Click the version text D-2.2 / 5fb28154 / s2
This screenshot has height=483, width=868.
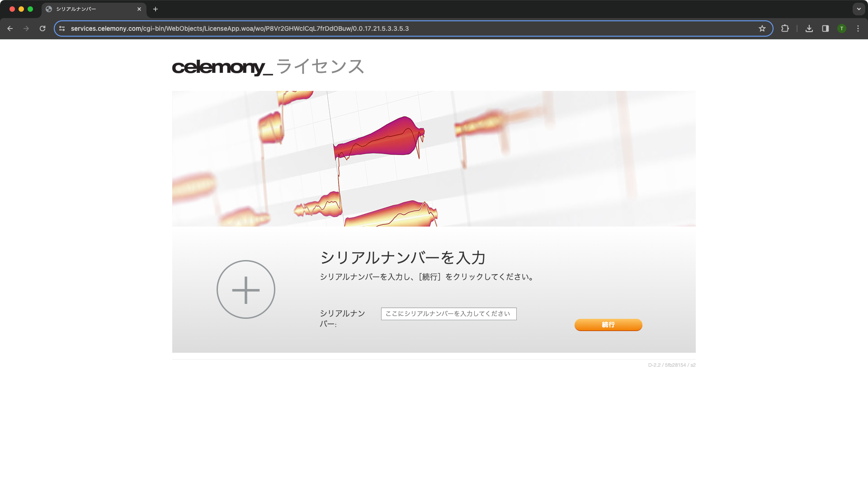pos(672,365)
